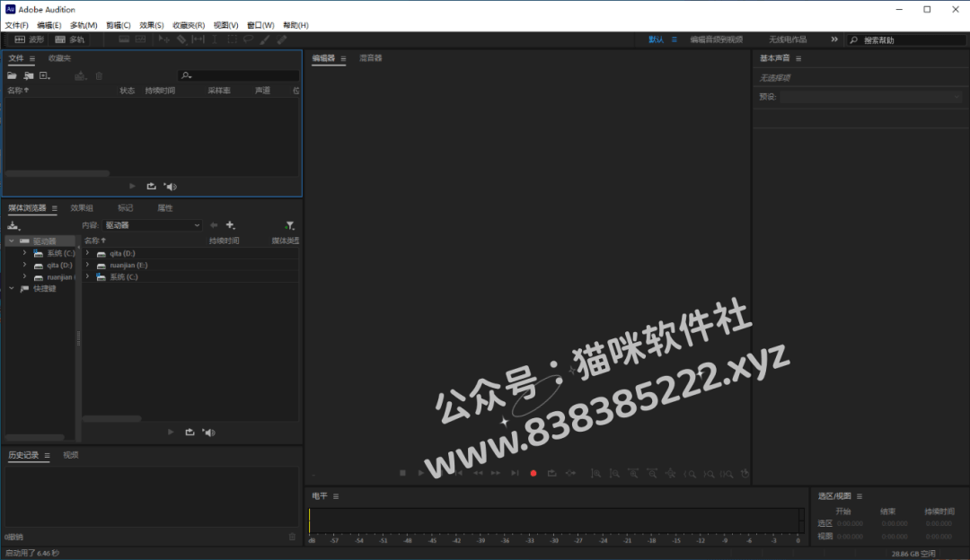The image size is (970, 560).
Task: Select the Marquee Selection tool
Action: click(x=232, y=39)
